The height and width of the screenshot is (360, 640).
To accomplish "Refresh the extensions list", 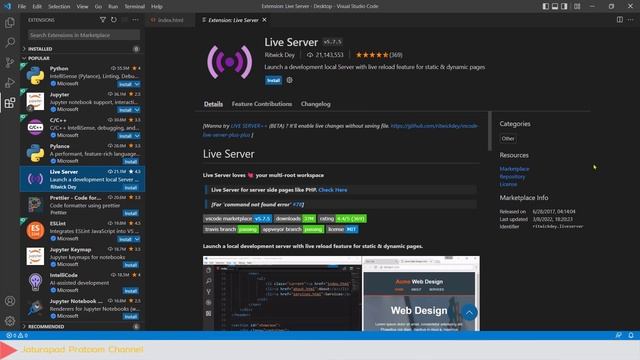I will 114,20.
